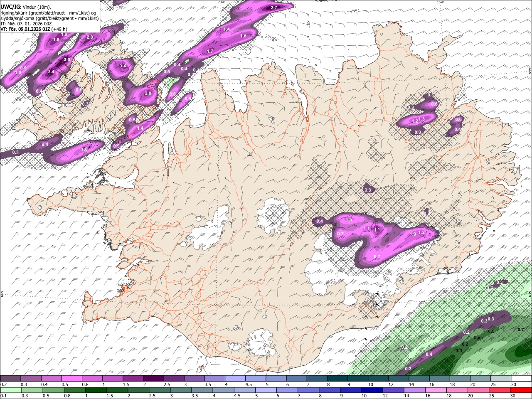Click the 1.3 snowfall value on the map
This screenshot has height=399, width=532.
[x=421, y=119]
